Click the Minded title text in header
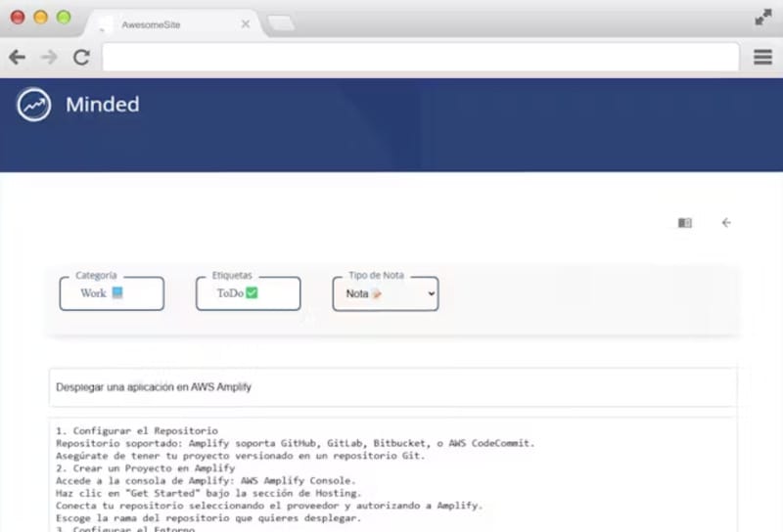The image size is (783, 532). coord(102,105)
